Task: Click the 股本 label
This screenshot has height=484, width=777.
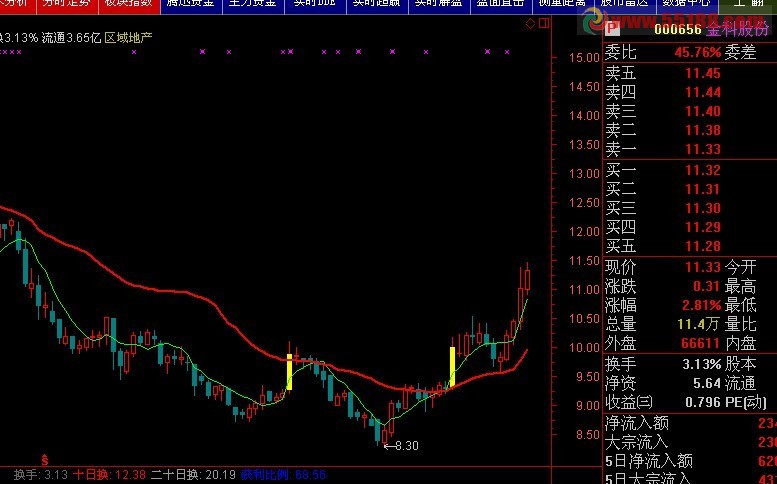Action: click(x=741, y=365)
